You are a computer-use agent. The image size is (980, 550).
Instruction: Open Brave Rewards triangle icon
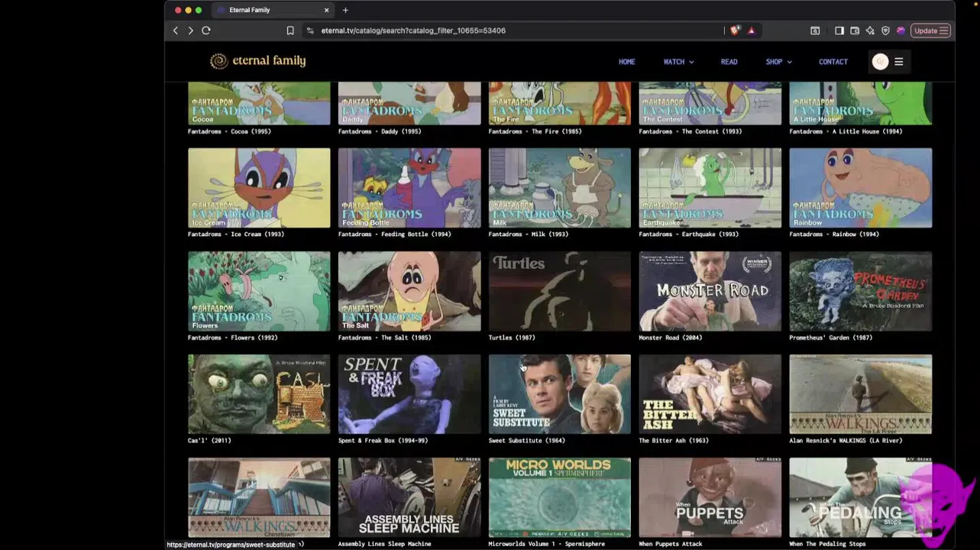[752, 31]
